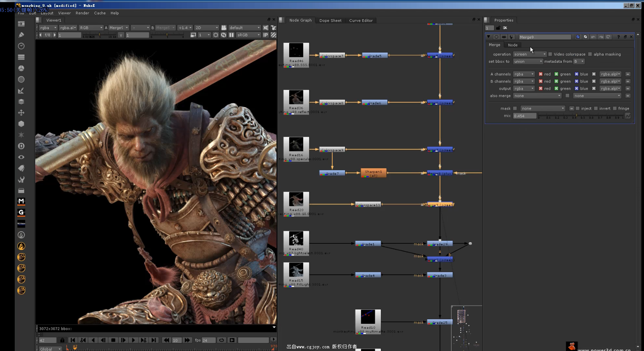Enable Video colorspace checkbox
This screenshot has height=351, width=644.
coord(550,54)
